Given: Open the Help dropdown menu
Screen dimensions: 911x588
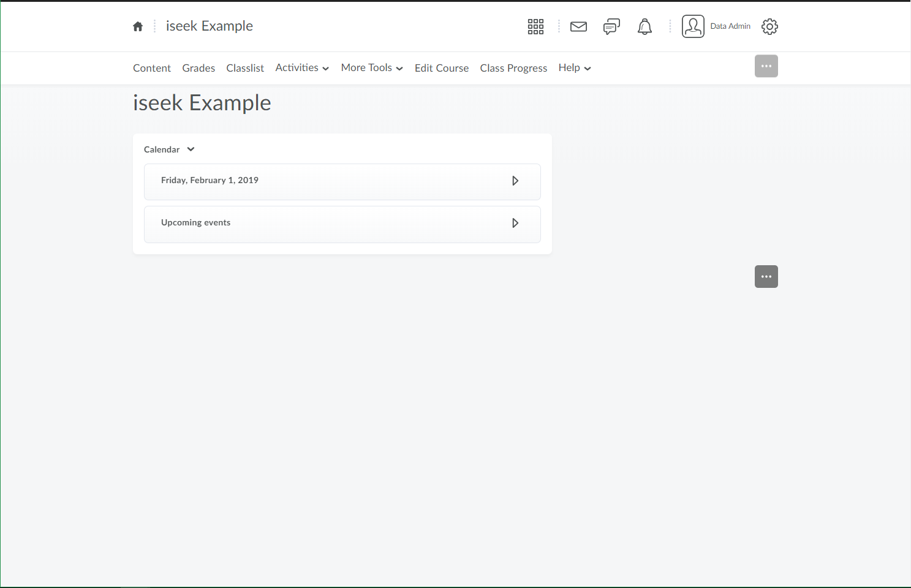Looking at the screenshot, I should 574,68.
